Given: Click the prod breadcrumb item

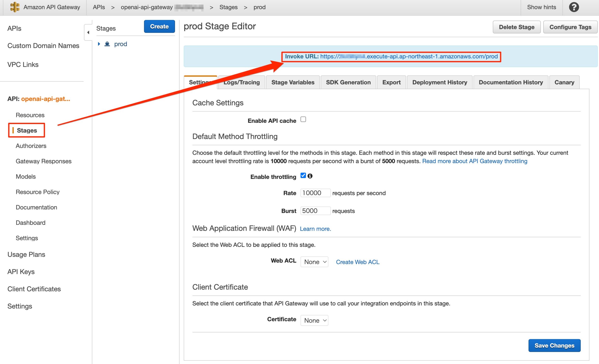Looking at the screenshot, I should (x=259, y=7).
